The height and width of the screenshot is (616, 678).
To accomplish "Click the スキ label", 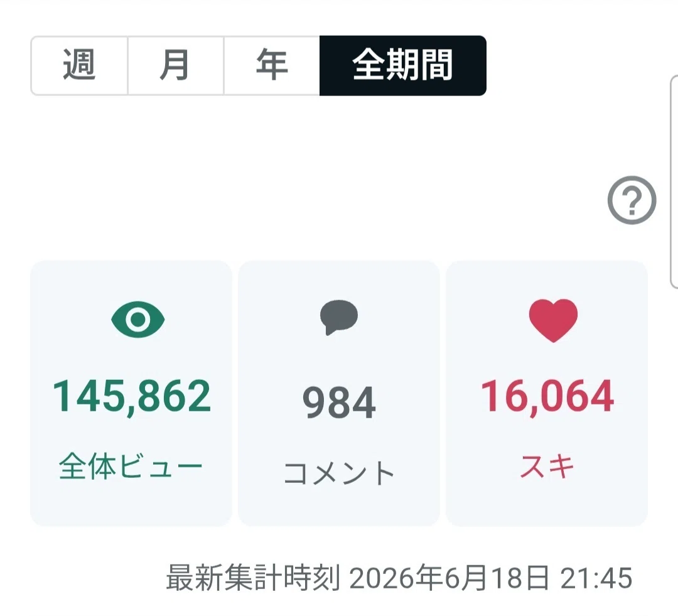I will click(547, 467).
